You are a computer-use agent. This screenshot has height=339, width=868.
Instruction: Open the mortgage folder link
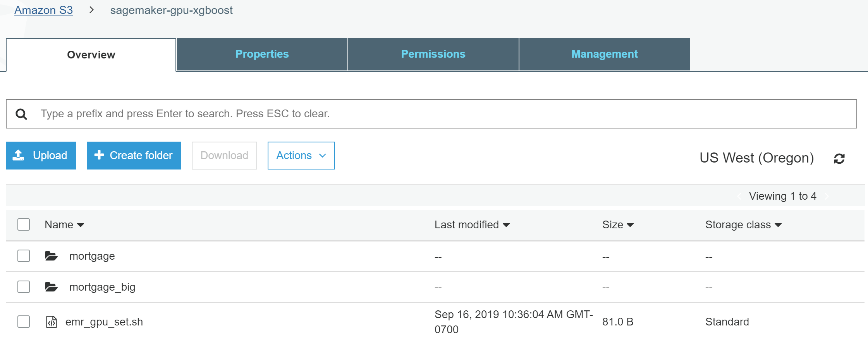[x=92, y=256]
